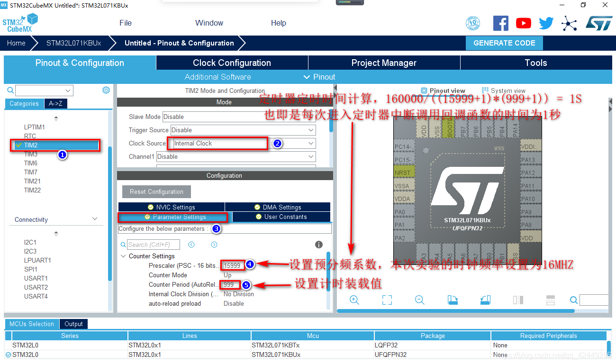The image size is (616, 364).
Task: Select the STM32L071KBTx row in MCU table
Action: click(x=306, y=345)
